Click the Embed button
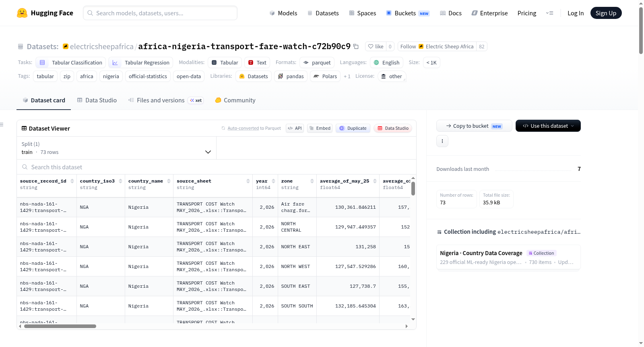 [320, 128]
